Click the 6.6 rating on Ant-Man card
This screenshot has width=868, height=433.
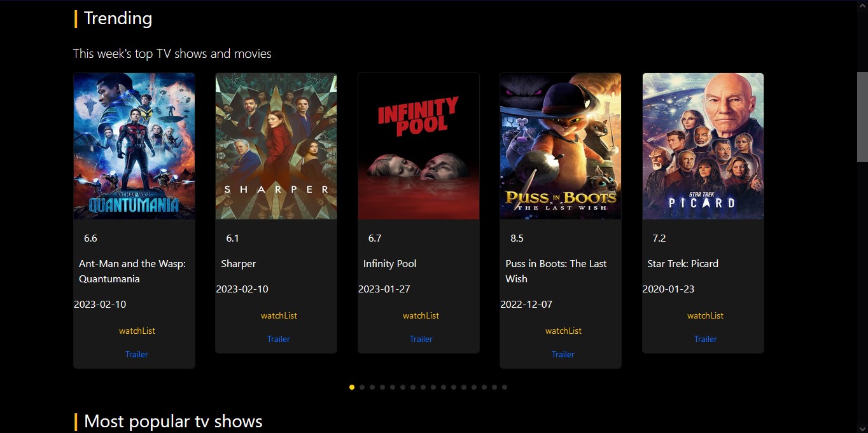90,238
